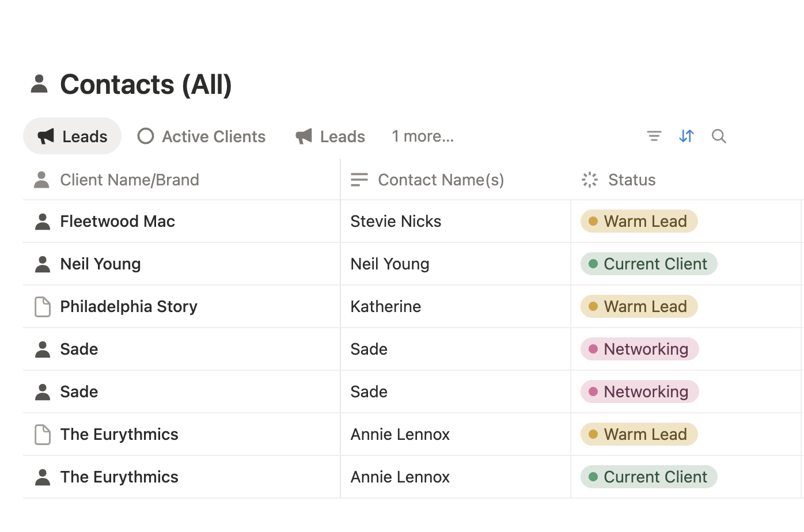Click the megaphone icon on the unselected Leads tab

click(x=304, y=136)
